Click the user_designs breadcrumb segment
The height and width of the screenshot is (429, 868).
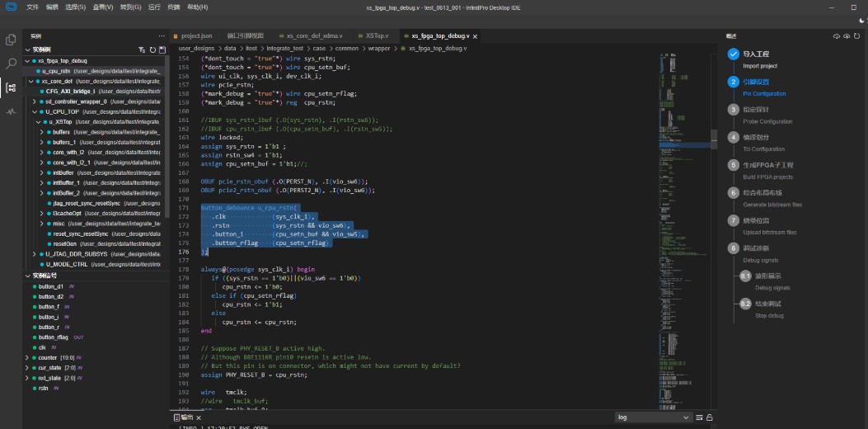(x=196, y=48)
